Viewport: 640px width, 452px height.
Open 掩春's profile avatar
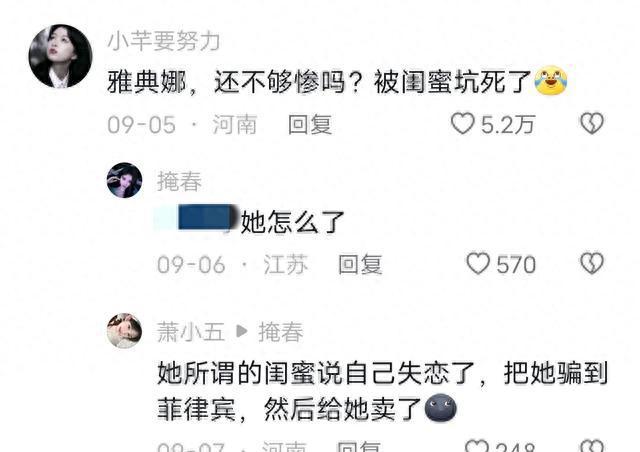point(124,180)
